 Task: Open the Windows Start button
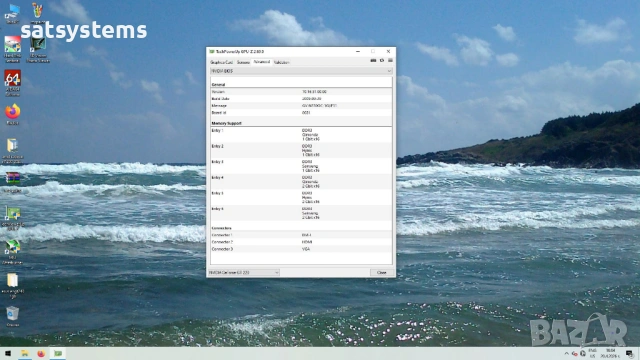pos(8,353)
